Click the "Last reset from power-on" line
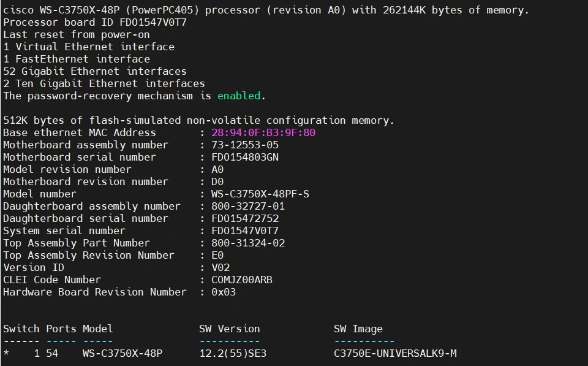Image resolution: width=588 pixels, height=366 pixels. tap(77, 34)
